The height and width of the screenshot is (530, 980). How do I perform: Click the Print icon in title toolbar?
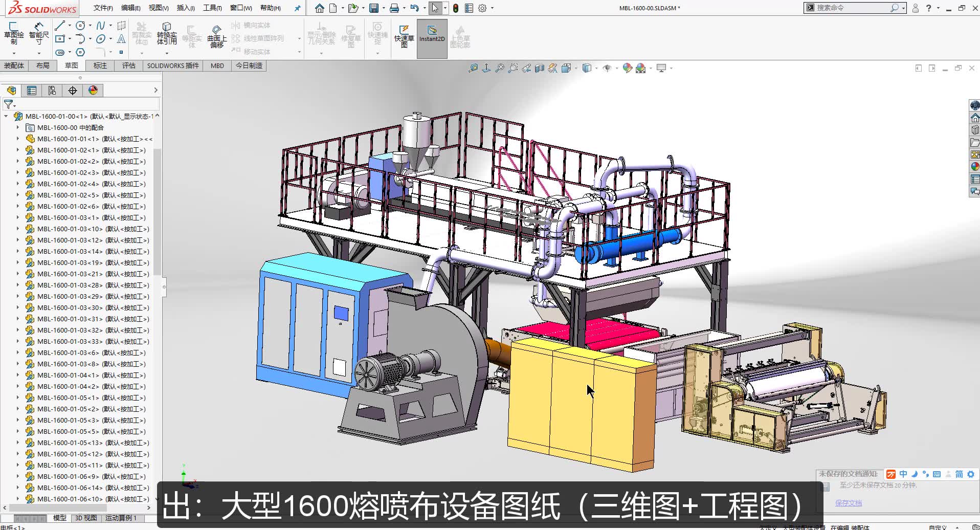pos(394,8)
